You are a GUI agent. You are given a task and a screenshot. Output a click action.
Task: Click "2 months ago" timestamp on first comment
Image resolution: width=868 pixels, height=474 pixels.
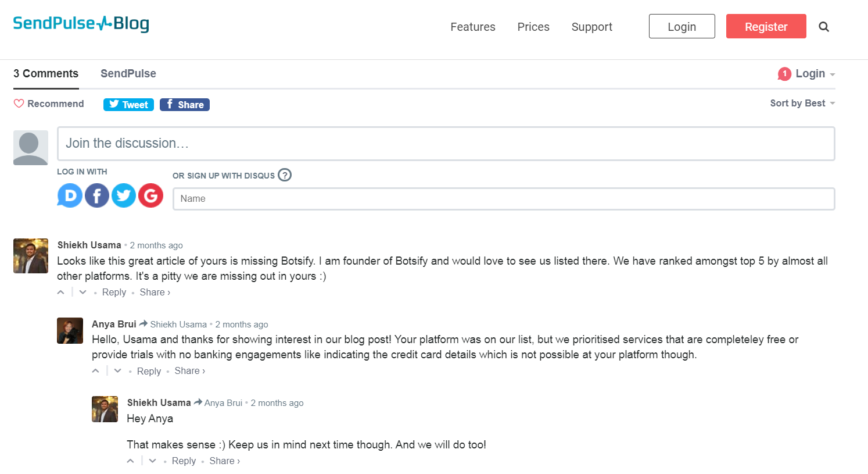pyautogui.click(x=156, y=245)
